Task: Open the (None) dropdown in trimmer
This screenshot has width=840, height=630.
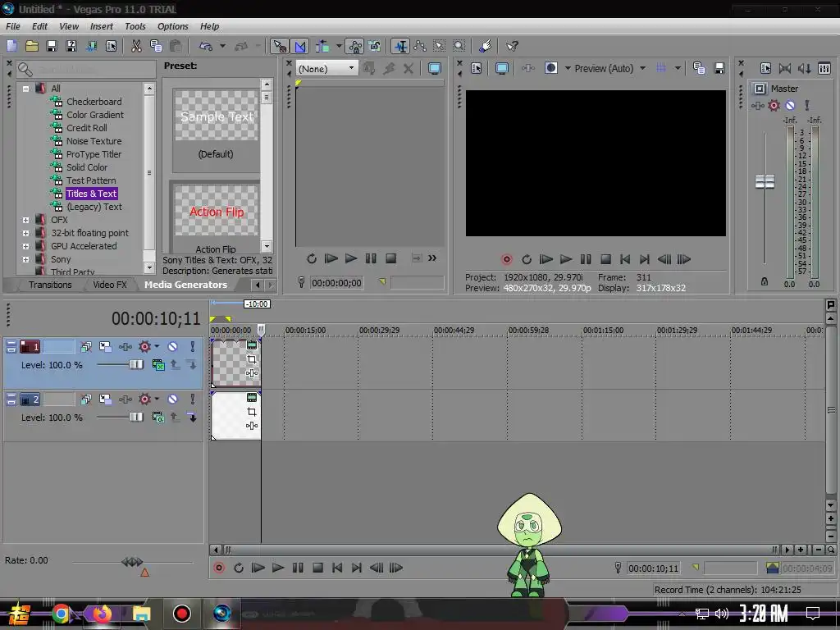Action: (x=326, y=69)
